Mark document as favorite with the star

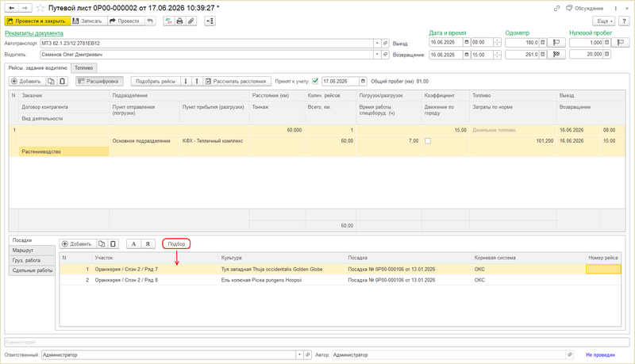pyautogui.click(x=40, y=8)
